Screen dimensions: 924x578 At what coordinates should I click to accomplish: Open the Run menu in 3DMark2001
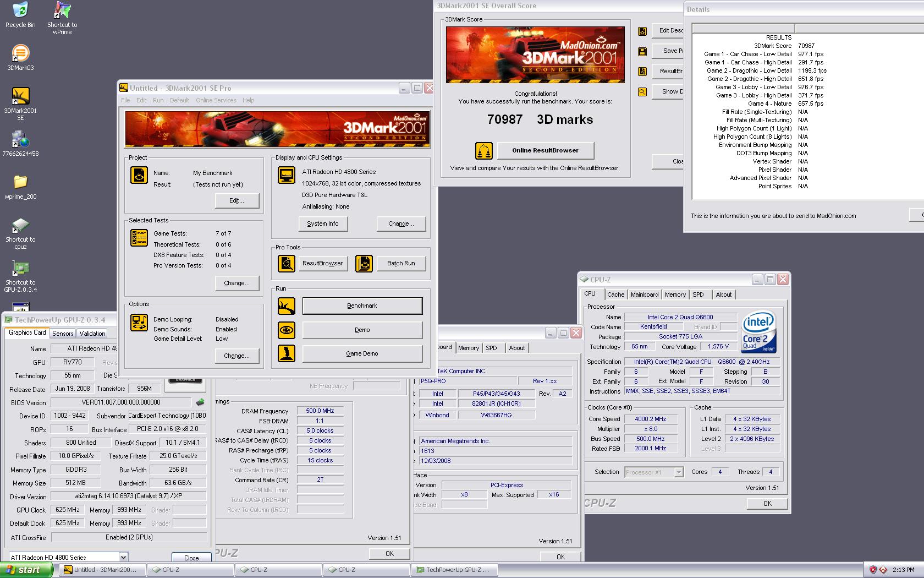point(158,100)
